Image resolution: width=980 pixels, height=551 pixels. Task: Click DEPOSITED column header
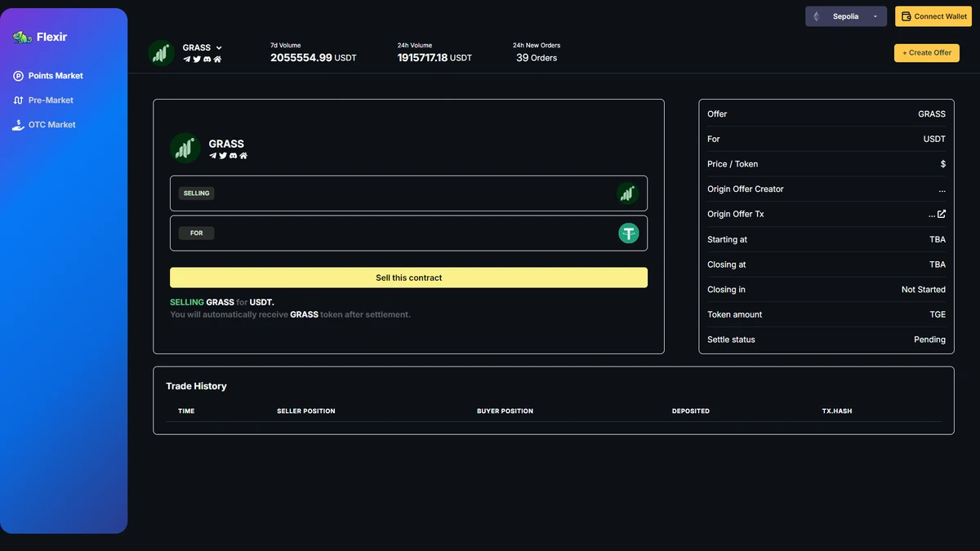[691, 411]
